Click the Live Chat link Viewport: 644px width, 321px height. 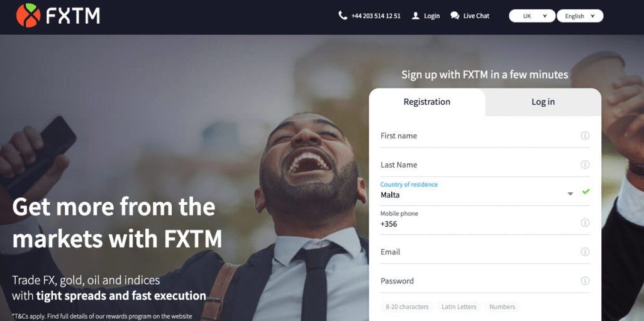click(x=477, y=16)
